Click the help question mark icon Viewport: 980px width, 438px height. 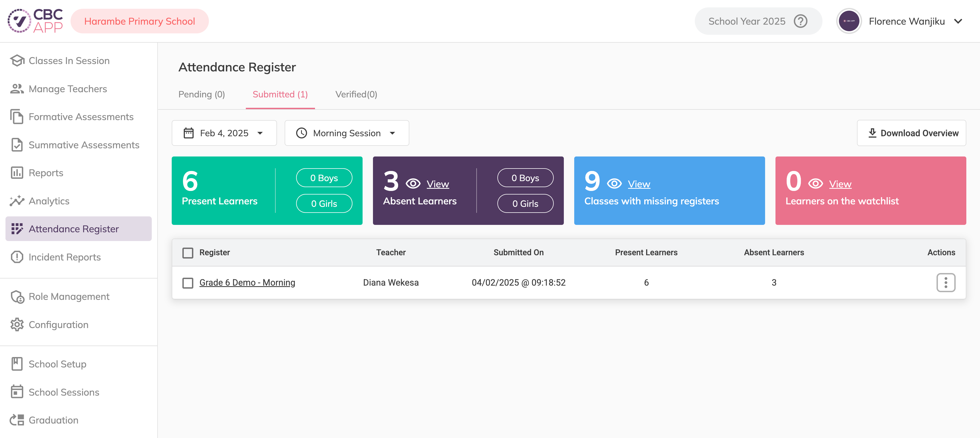pos(800,21)
